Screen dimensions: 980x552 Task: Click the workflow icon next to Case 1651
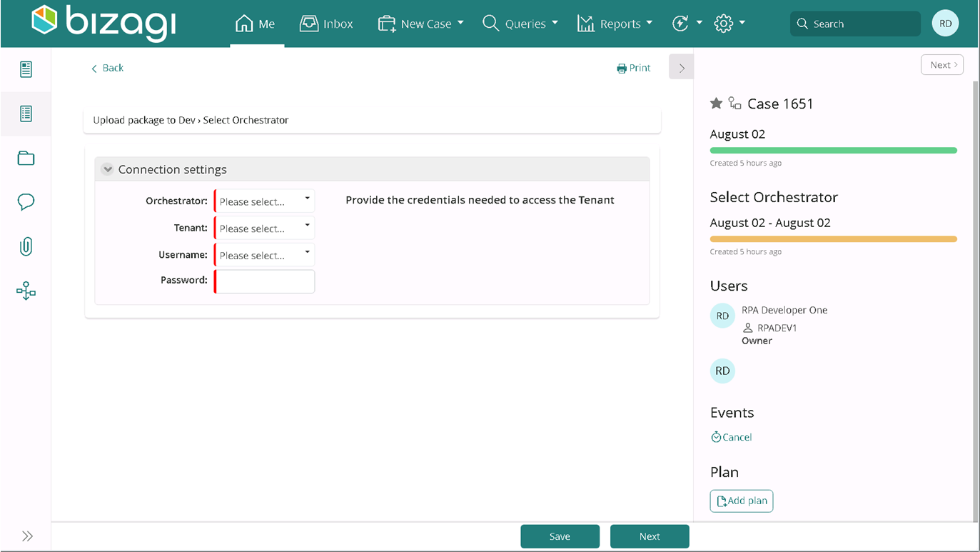735,104
